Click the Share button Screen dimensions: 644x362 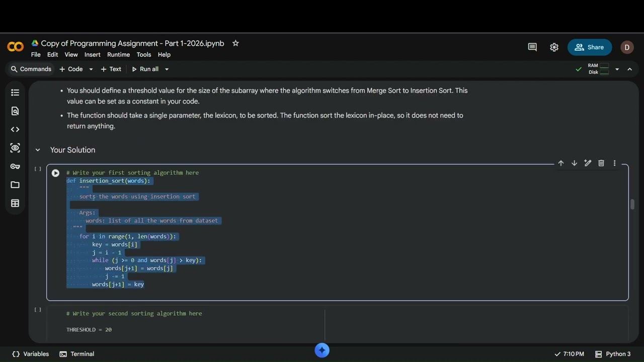click(590, 47)
